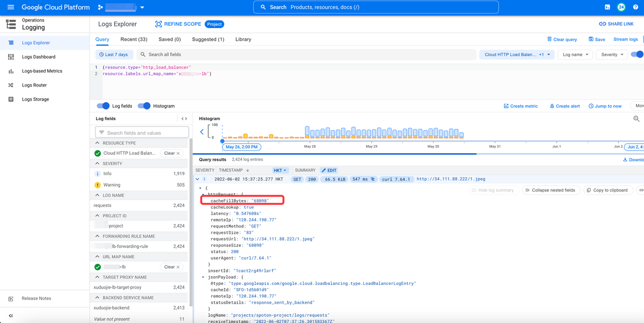Collapse the 2022-06-02 15:37:25 log entry
This screenshot has width=644, height=323.
197,179
